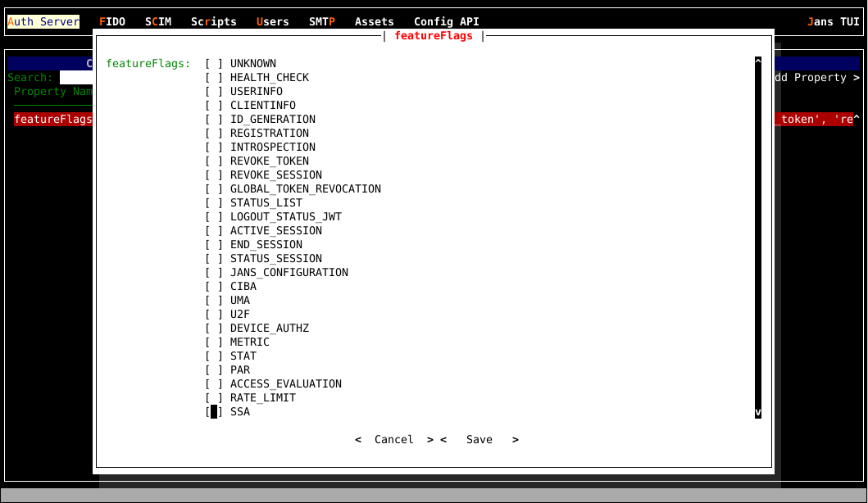
Task: Check the JANS_CONFIGURATION checkbox
Action: coord(214,273)
